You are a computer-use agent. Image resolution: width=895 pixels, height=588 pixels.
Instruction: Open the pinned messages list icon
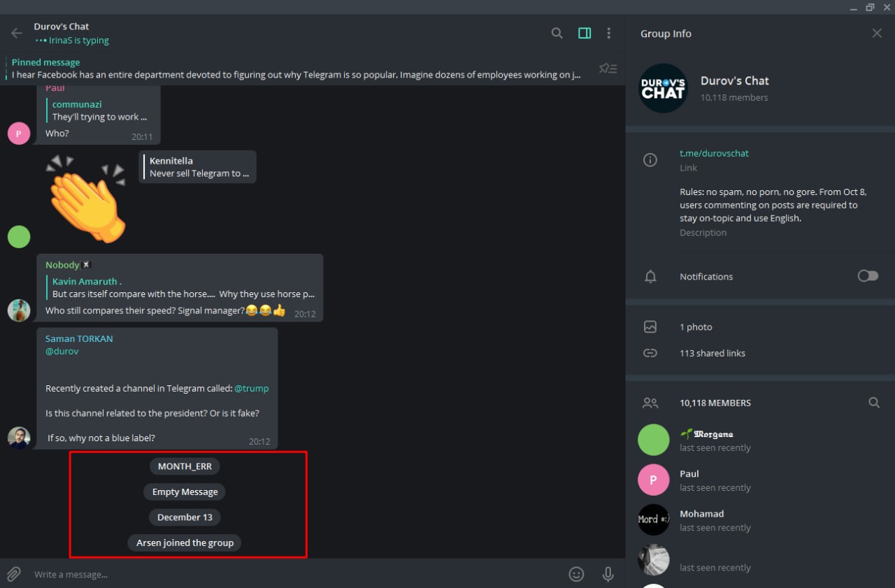[608, 69]
